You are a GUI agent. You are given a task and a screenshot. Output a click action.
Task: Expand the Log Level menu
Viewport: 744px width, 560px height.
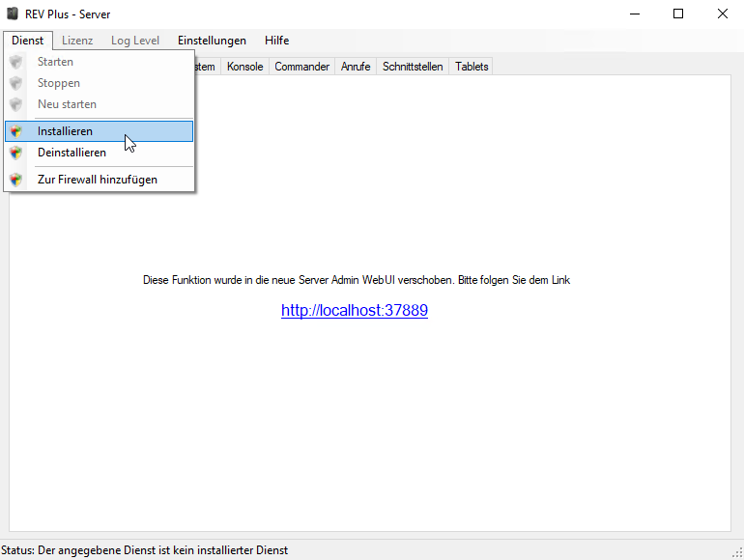tap(135, 41)
